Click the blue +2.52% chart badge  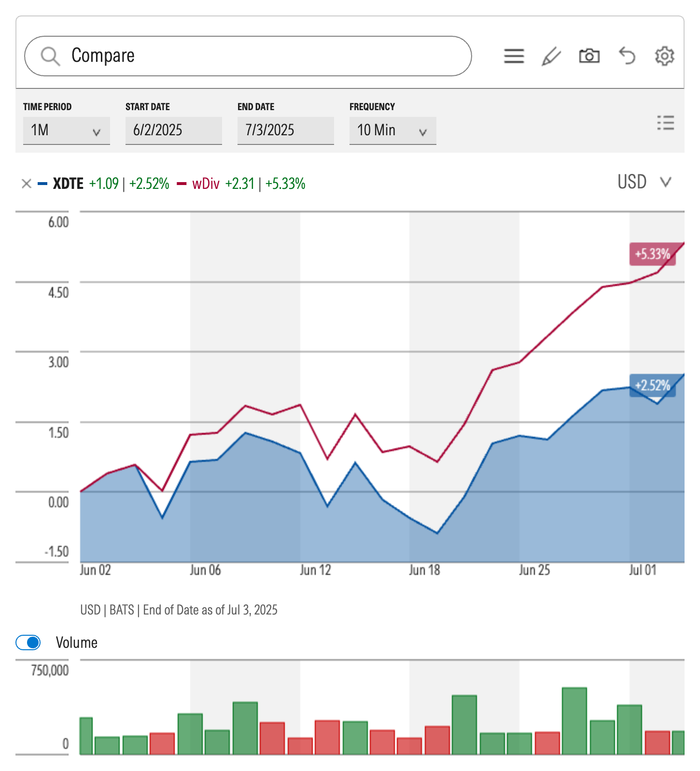(652, 385)
